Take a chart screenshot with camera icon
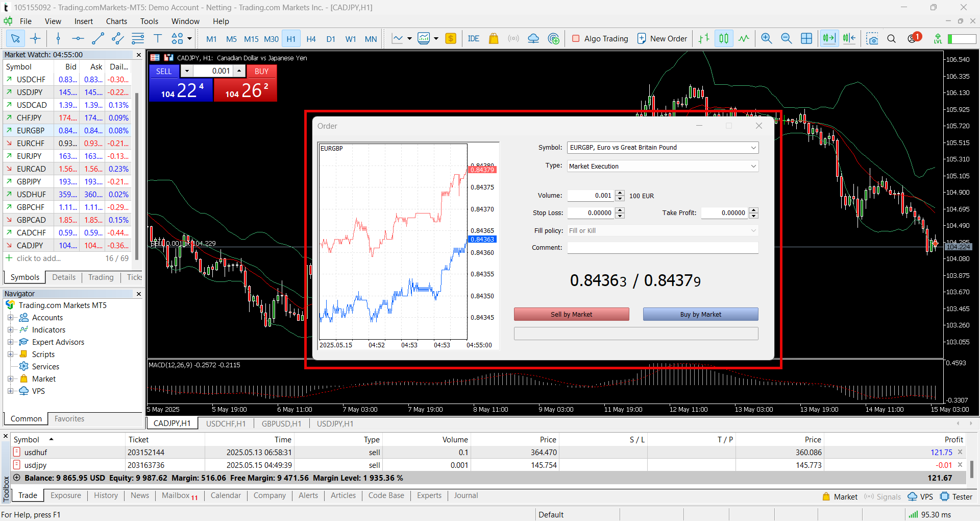The width and height of the screenshot is (980, 521). point(872,38)
